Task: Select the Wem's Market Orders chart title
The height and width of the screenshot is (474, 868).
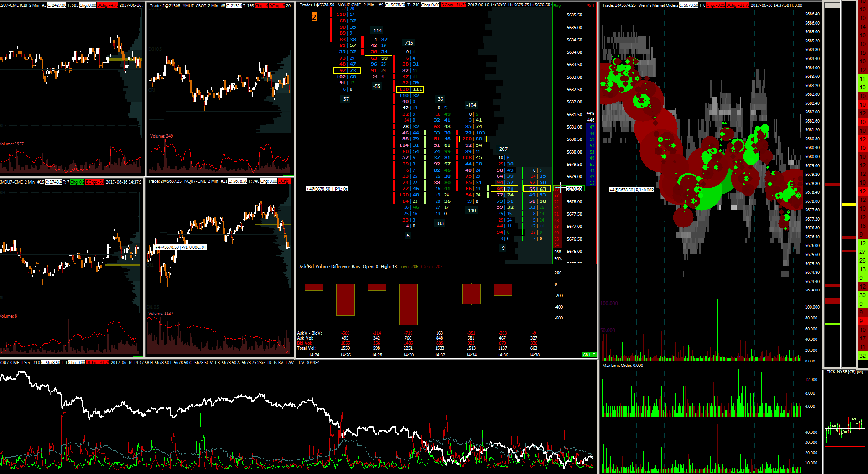Action: point(658,5)
